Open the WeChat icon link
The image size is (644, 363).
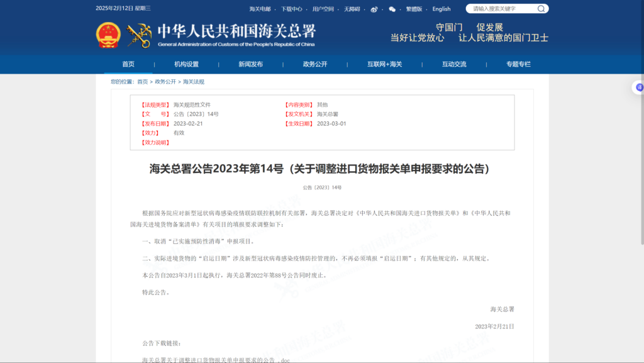(x=392, y=9)
